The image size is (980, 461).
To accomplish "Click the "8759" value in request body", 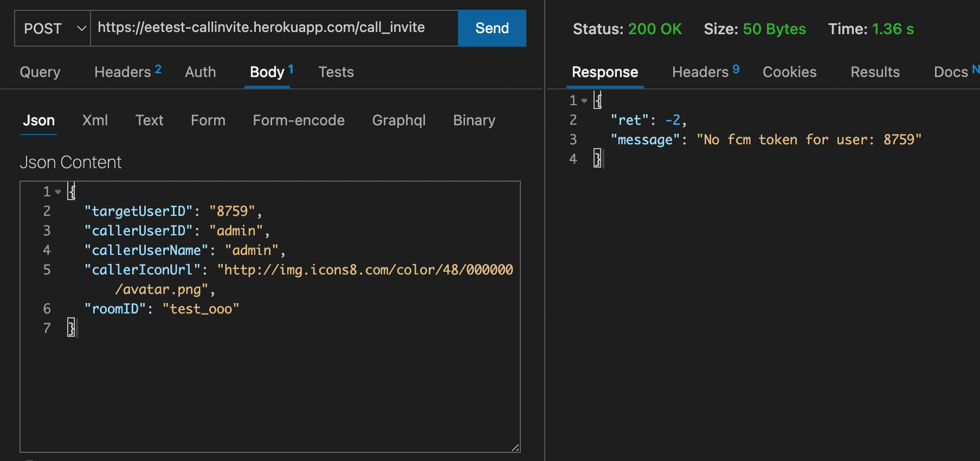I will (232, 212).
